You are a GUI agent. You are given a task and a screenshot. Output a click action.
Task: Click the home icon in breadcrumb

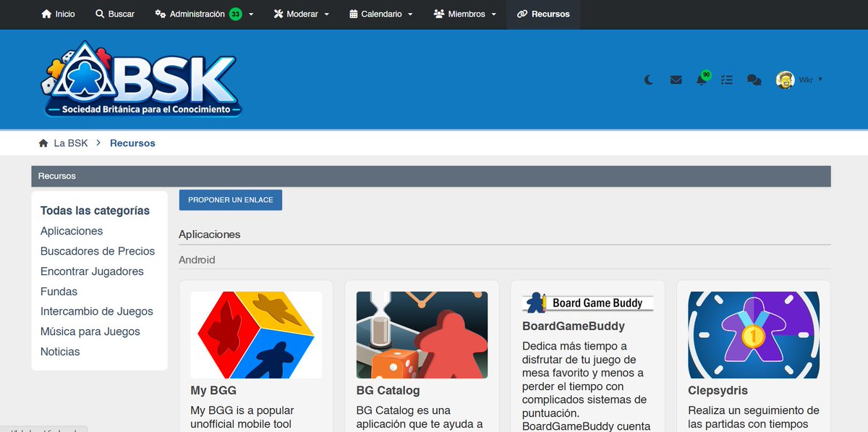point(43,143)
